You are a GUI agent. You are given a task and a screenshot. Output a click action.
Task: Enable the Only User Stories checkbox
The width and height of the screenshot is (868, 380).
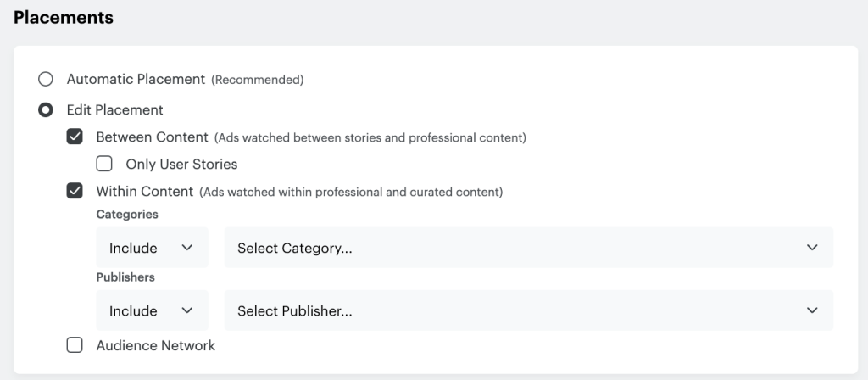(104, 164)
